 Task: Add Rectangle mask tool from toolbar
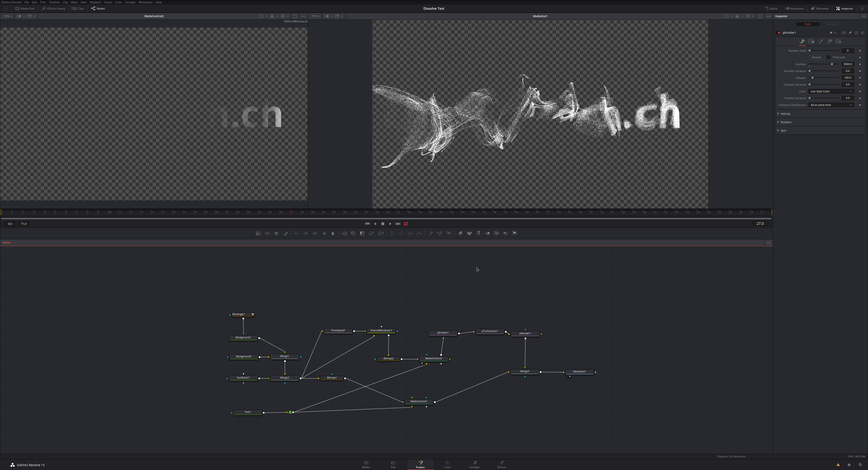[x=392, y=233]
